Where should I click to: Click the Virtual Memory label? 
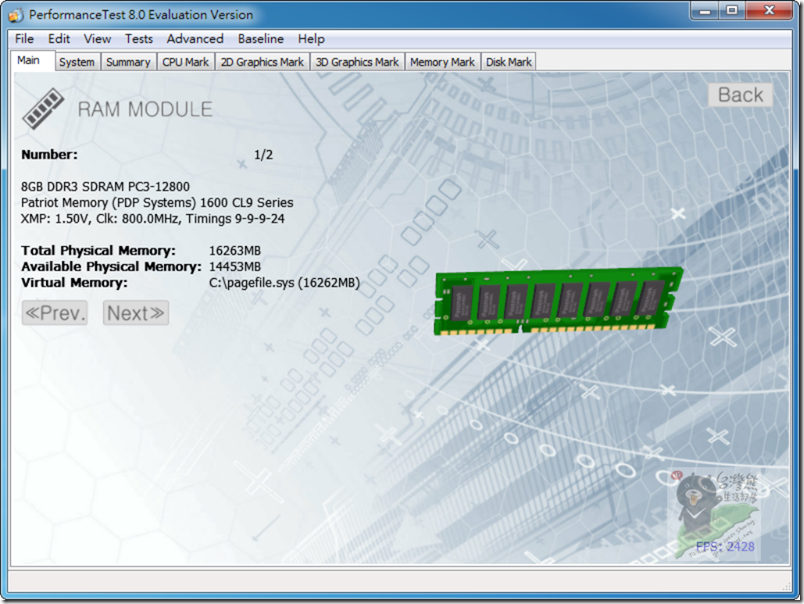[74, 283]
